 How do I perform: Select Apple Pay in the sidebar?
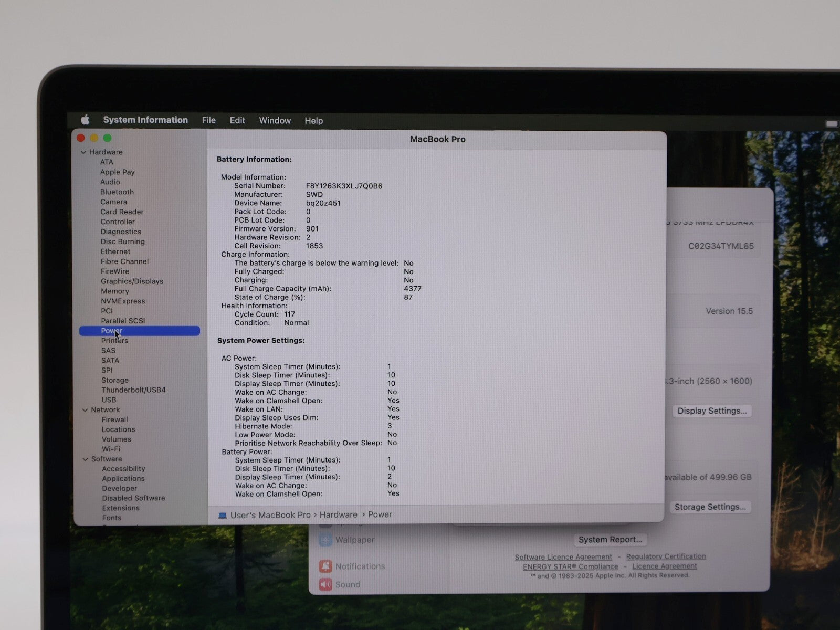(x=118, y=172)
